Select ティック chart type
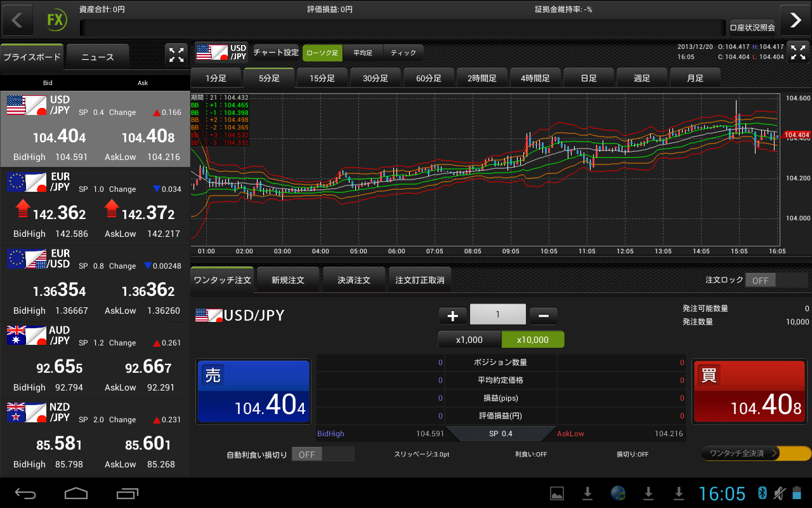The width and height of the screenshot is (812, 508). click(403, 53)
